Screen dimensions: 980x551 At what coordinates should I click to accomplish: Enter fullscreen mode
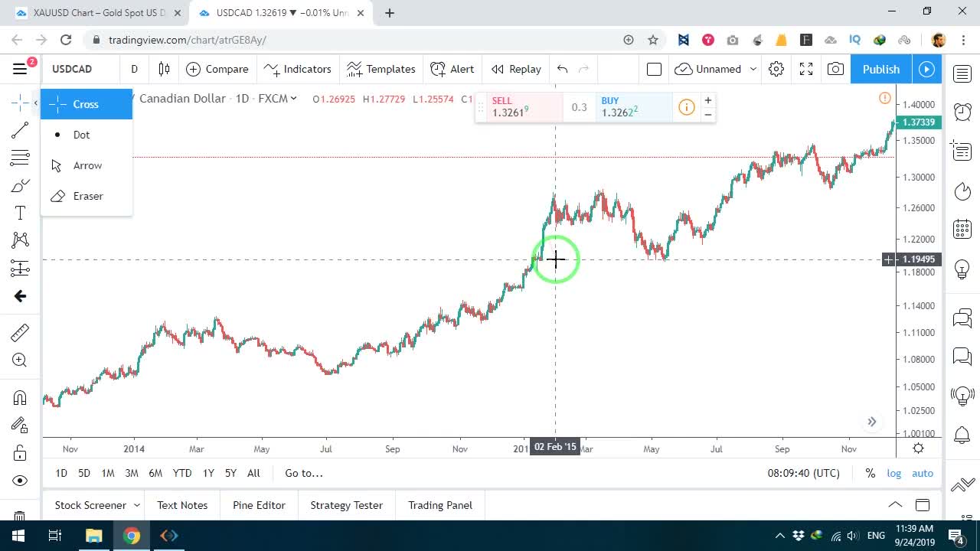click(x=806, y=69)
